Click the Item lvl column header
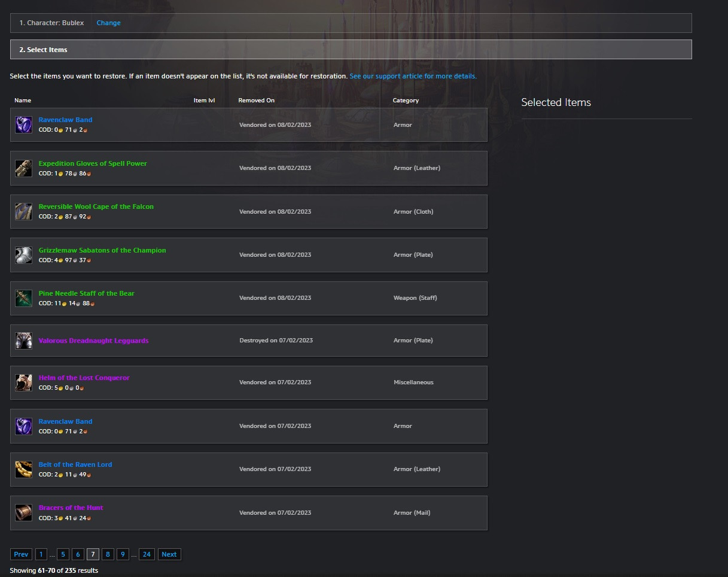Viewport: 728px width, 577px height. [x=204, y=101]
